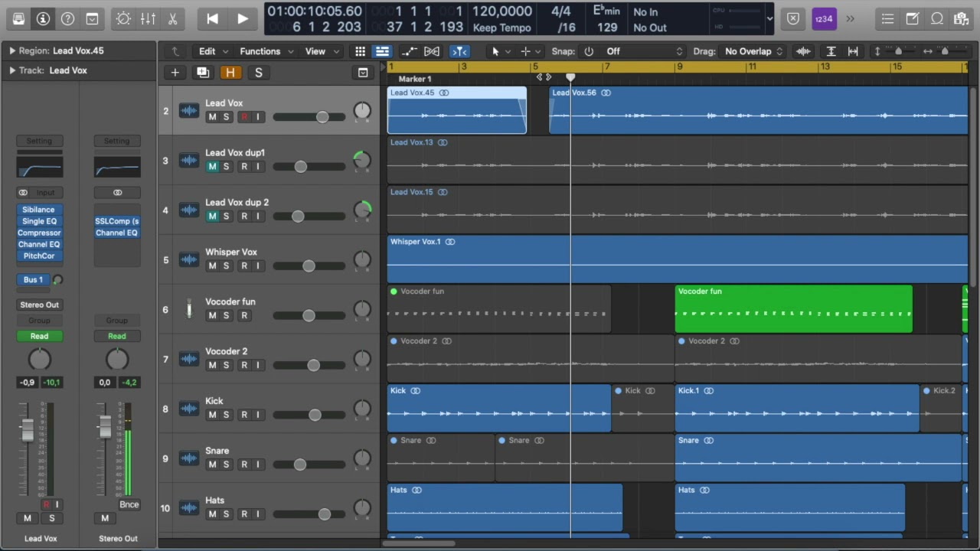The width and height of the screenshot is (980, 551).
Task: Open the Snap mode dropdown showing Off
Action: 642,51
